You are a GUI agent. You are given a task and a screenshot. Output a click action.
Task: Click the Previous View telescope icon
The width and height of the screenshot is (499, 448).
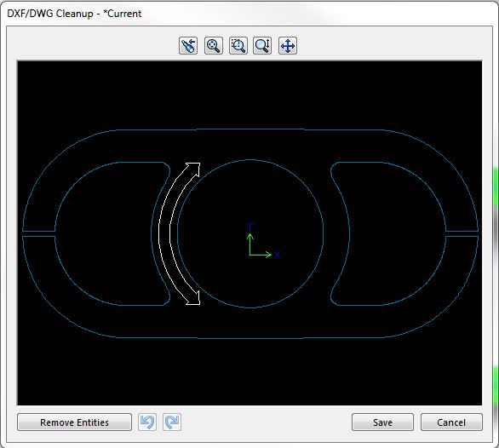tap(188, 45)
